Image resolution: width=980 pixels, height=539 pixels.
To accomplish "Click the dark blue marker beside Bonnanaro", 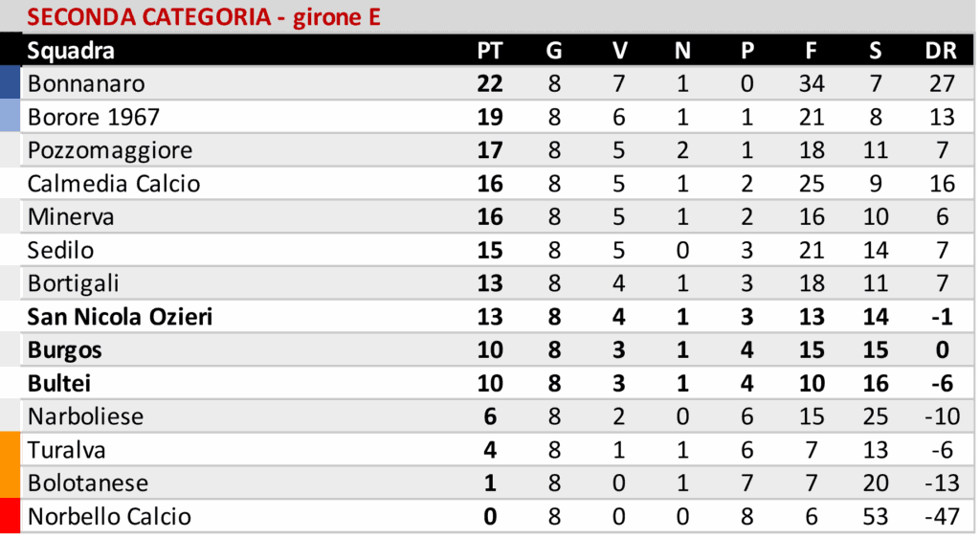I will coord(11,83).
